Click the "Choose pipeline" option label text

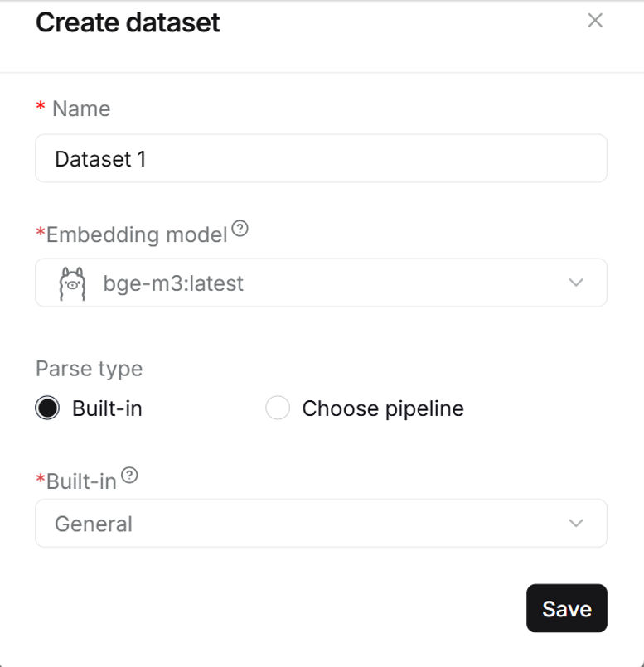(x=382, y=408)
